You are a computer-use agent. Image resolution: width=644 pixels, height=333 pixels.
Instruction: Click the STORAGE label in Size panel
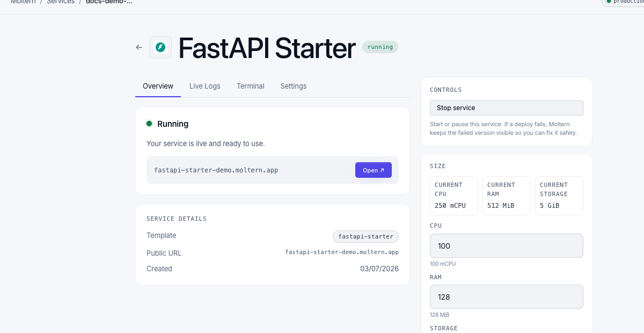(444, 328)
